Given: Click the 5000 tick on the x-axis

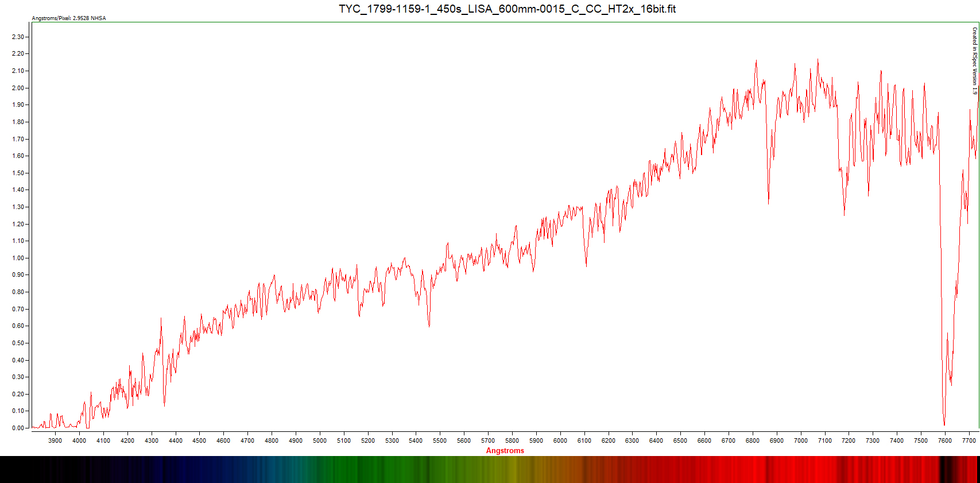Looking at the screenshot, I should [x=319, y=441].
